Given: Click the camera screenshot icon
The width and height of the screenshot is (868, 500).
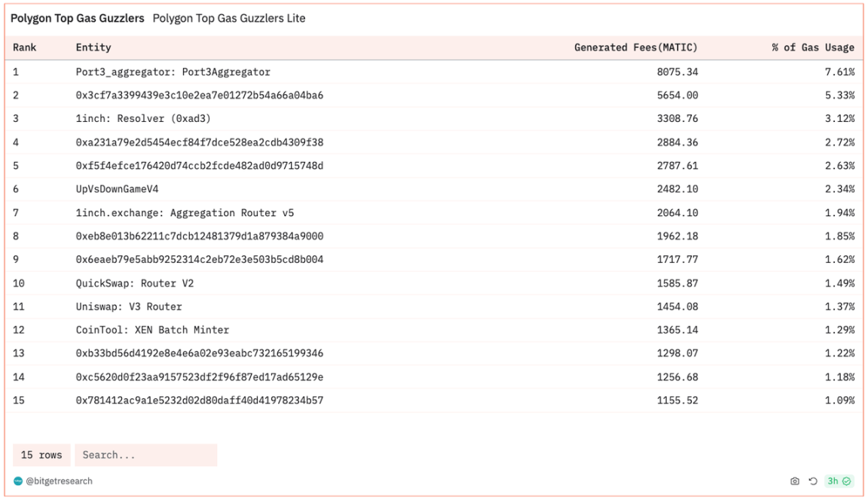Looking at the screenshot, I should [794, 481].
